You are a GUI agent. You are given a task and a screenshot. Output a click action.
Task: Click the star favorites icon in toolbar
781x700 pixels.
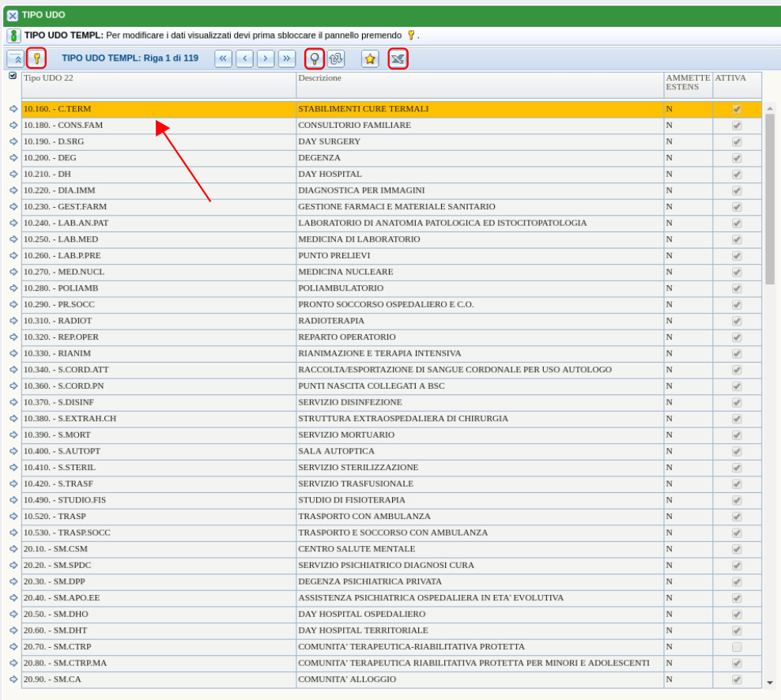click(370, 58)
